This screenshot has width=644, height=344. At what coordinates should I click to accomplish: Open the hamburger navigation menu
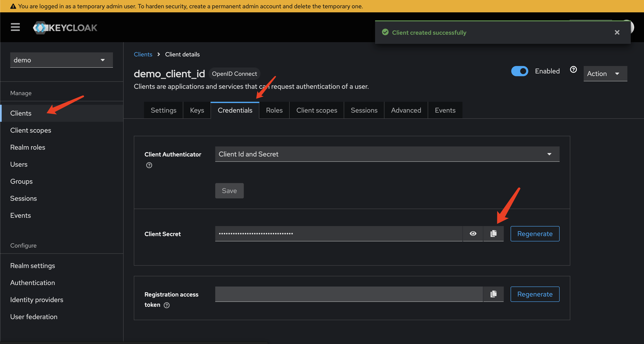(x=15, y=27)
